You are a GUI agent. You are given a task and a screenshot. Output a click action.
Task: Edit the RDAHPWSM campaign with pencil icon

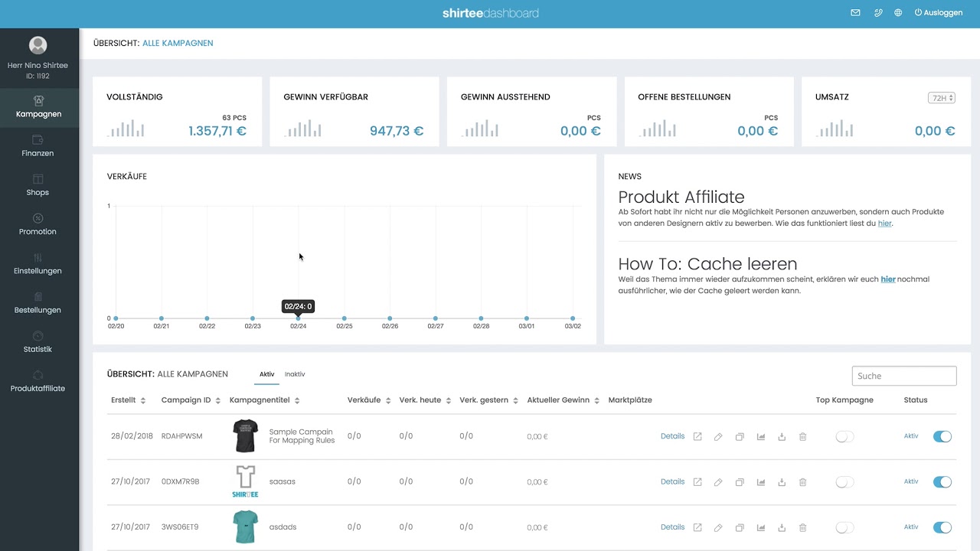point(718,437)
